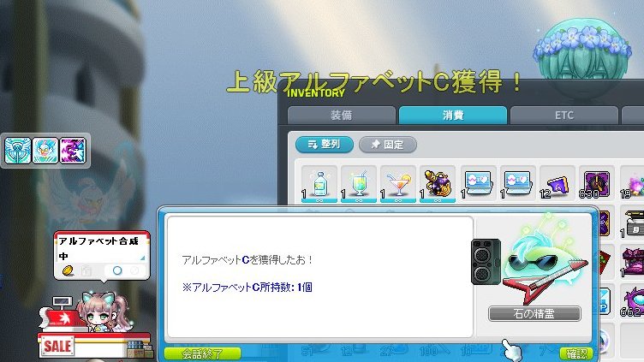This screenshot has height=362, width=644.
Task: Click the faded circle icon in shop bubble
Action: click(134, 270)
